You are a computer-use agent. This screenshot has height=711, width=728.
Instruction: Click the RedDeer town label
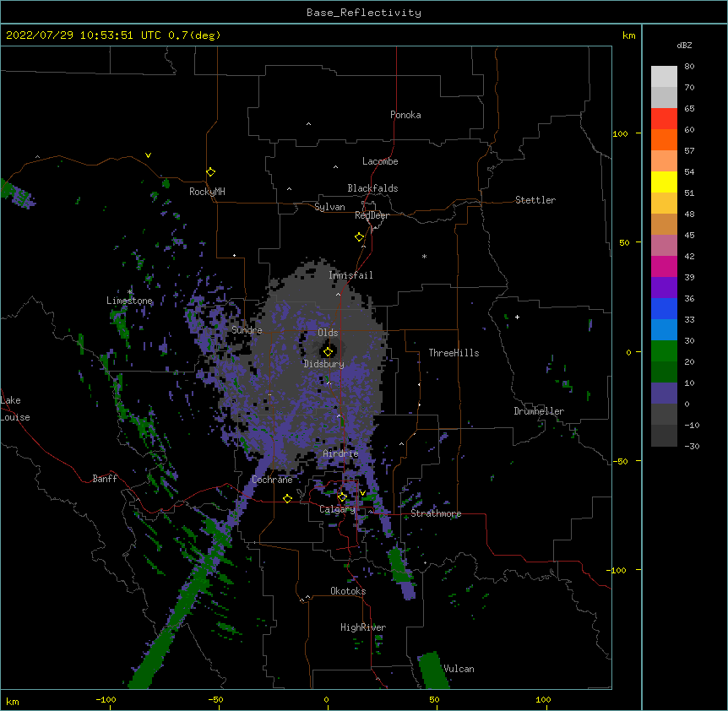pyautogui.click(x=372, y=215)
